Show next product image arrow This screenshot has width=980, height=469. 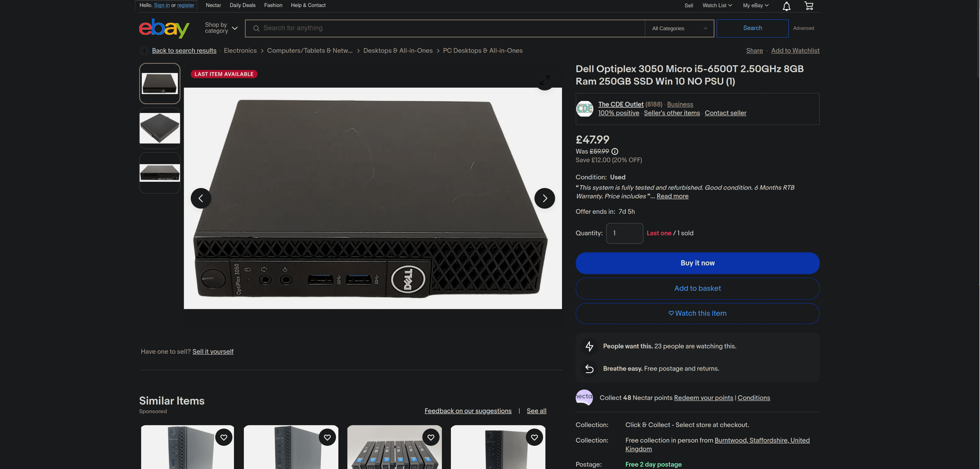[545, 198]
